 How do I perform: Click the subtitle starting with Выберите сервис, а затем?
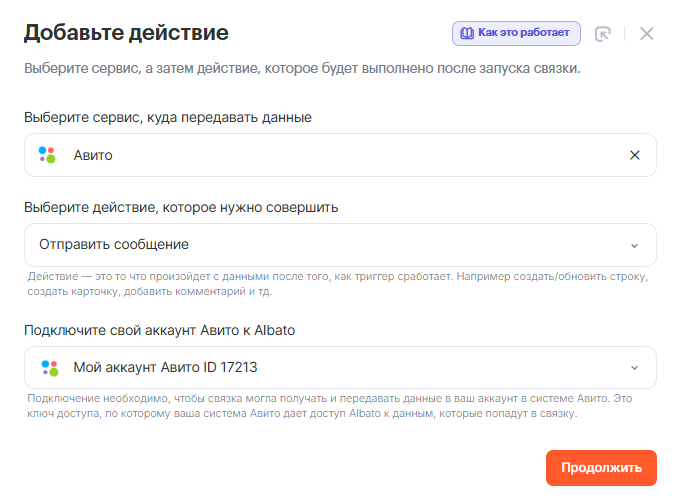[x=301, y=69]
